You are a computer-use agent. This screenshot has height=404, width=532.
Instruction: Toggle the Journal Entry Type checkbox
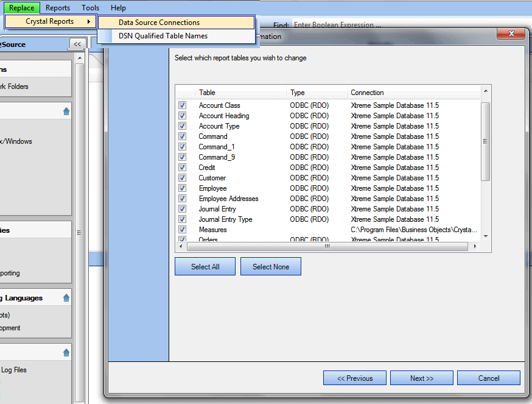tap(182, 219)
